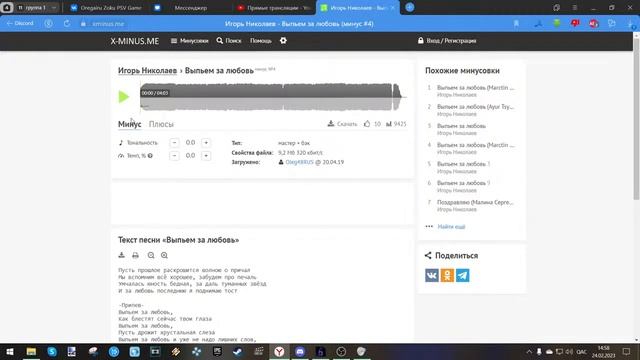
Task: Open Discord from the taskbar
Action: pyautogui.click(x=300, y=351)
